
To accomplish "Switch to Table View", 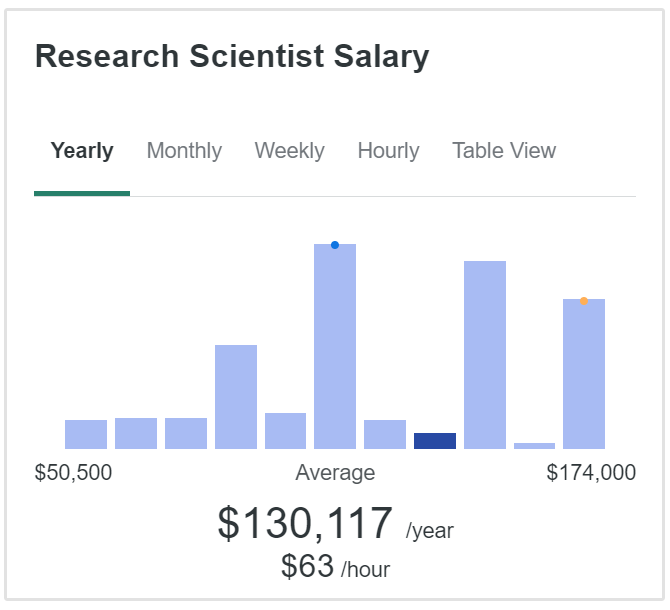I will click(504, 151).
